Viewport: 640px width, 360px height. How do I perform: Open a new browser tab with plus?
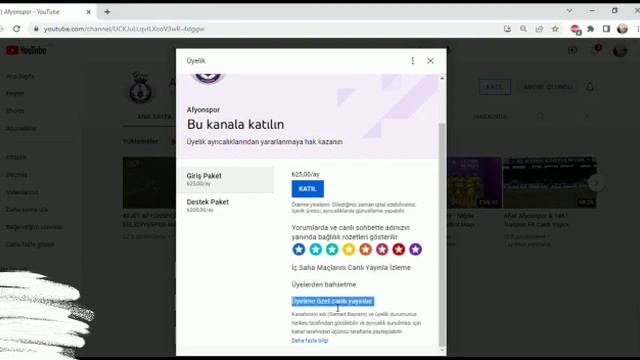[x=107, y=12]
